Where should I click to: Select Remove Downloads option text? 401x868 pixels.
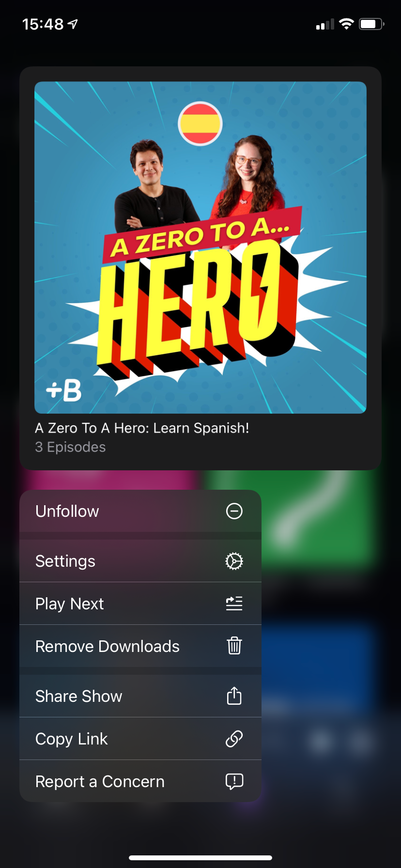pyautogui.click(x=108, y=646)
